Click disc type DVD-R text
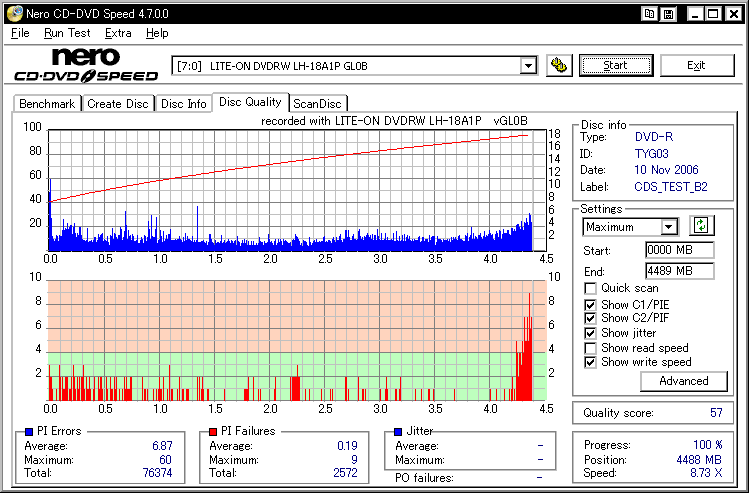The width and height of the screenshot is (749, 493). click(x=653, y=137)
